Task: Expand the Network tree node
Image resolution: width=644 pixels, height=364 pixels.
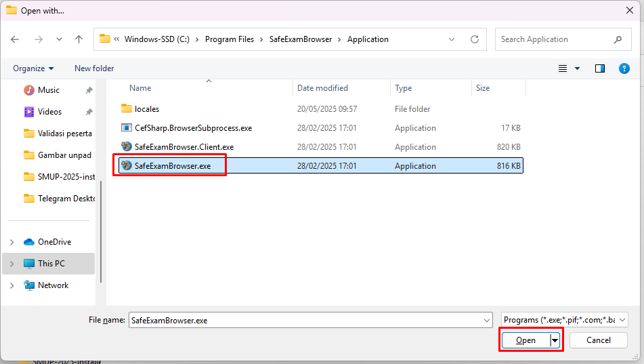Action: click(x=12, y=285)
